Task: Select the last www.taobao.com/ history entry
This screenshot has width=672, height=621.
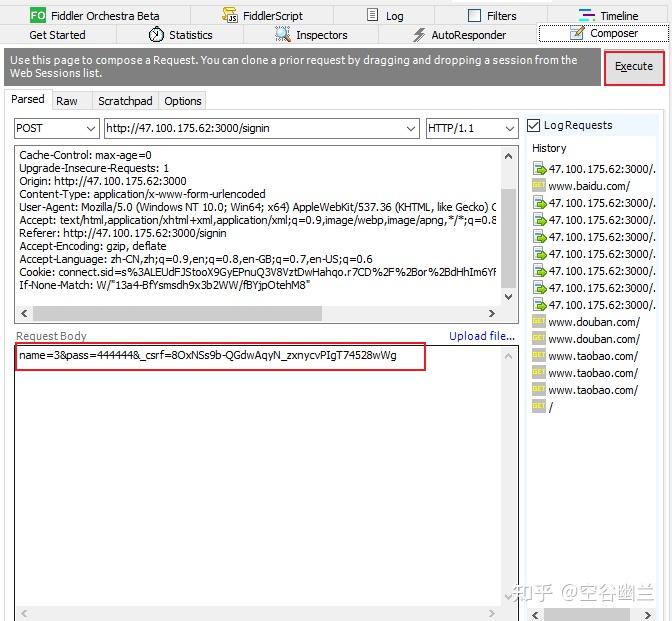Action: pyautogui.click(x=593, y=390)
